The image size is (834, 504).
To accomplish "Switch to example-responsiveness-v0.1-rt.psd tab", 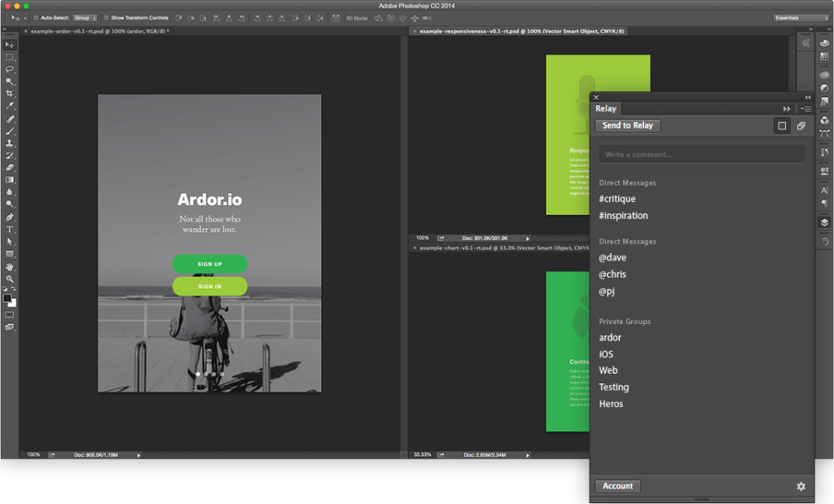I will coord(522,32).
